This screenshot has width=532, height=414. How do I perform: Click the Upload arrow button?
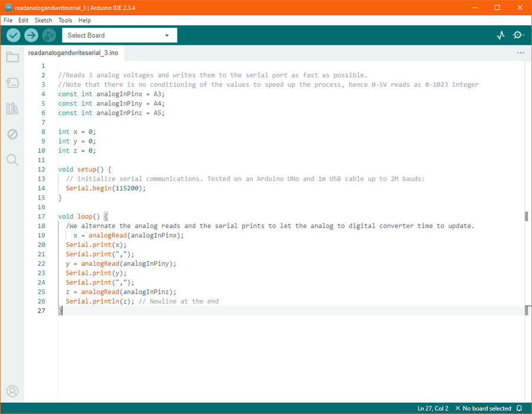pyautogui.click(x=31, y=35)
